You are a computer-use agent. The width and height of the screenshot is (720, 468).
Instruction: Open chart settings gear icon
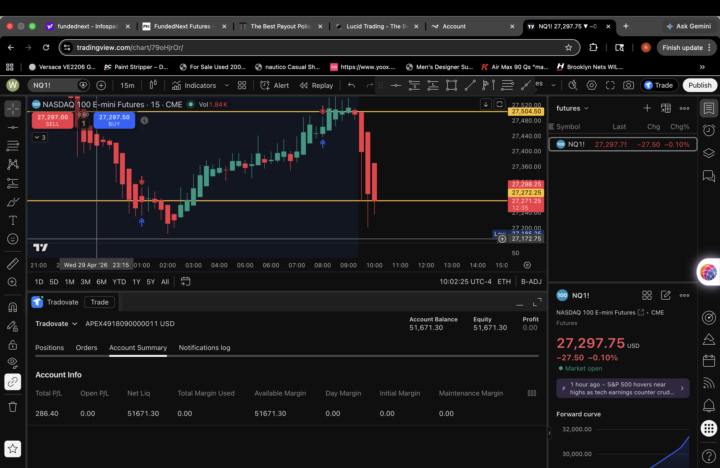591,85
